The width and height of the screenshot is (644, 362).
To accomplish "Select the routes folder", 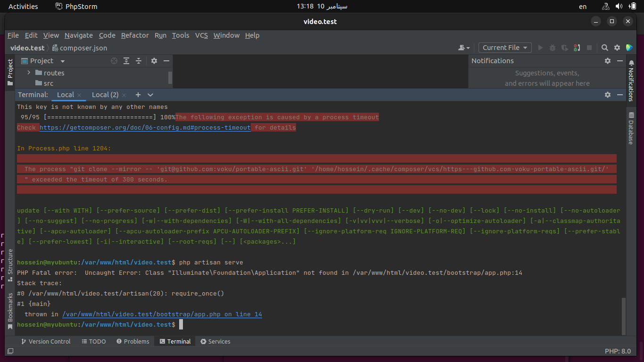I will point(50,73).
